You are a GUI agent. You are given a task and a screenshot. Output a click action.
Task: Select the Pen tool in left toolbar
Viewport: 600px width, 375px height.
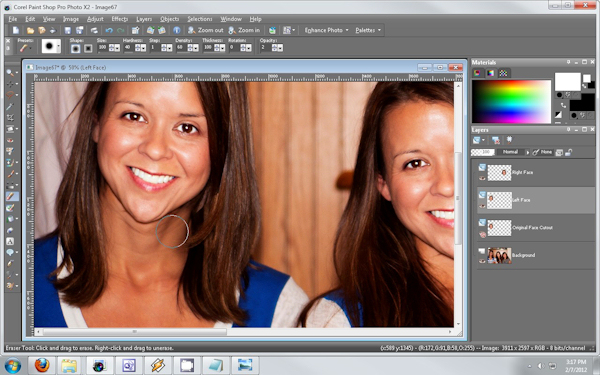(x=10, y=264)
